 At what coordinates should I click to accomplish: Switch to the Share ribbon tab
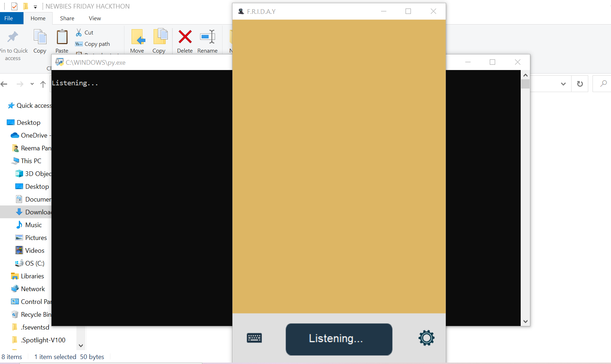(67, 18)
